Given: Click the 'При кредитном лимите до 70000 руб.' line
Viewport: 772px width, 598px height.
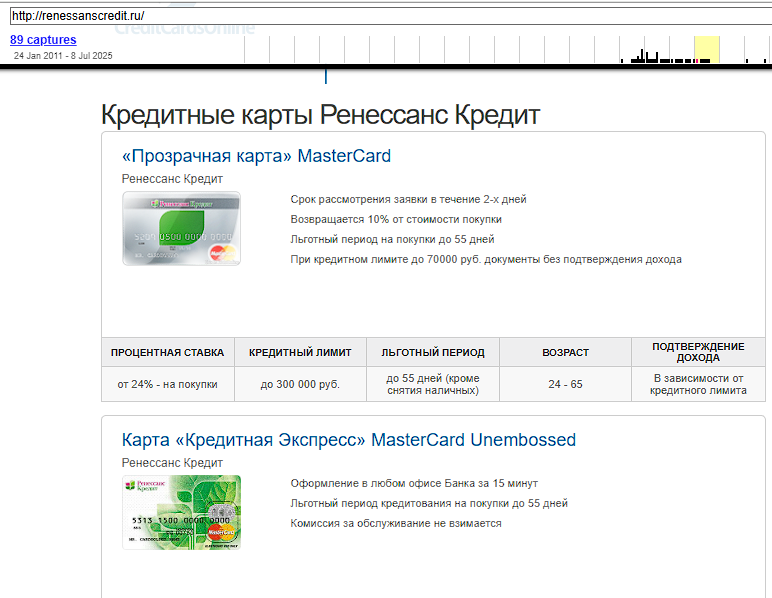Looking at the screenshot, I should (x=486, y=259).
